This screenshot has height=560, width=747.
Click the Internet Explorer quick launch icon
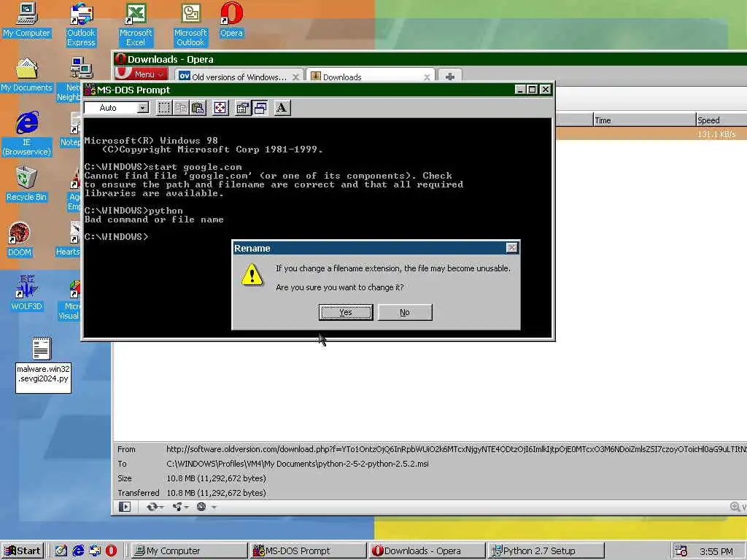point(78,551)
